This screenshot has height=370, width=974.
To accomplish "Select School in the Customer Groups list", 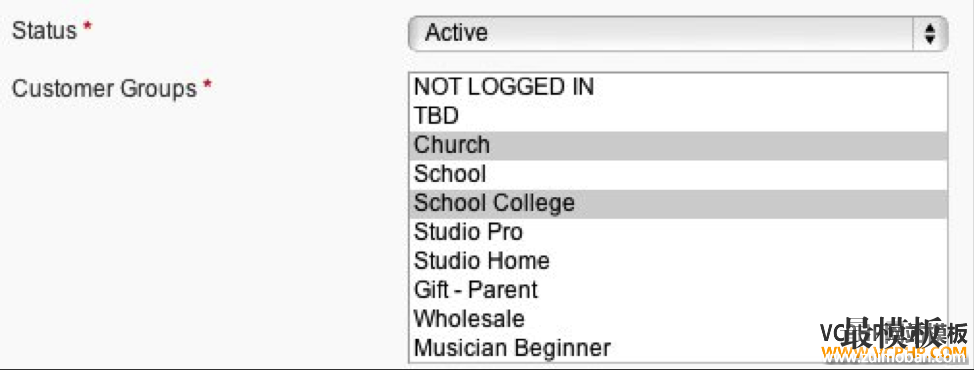I will pos(678,174).
